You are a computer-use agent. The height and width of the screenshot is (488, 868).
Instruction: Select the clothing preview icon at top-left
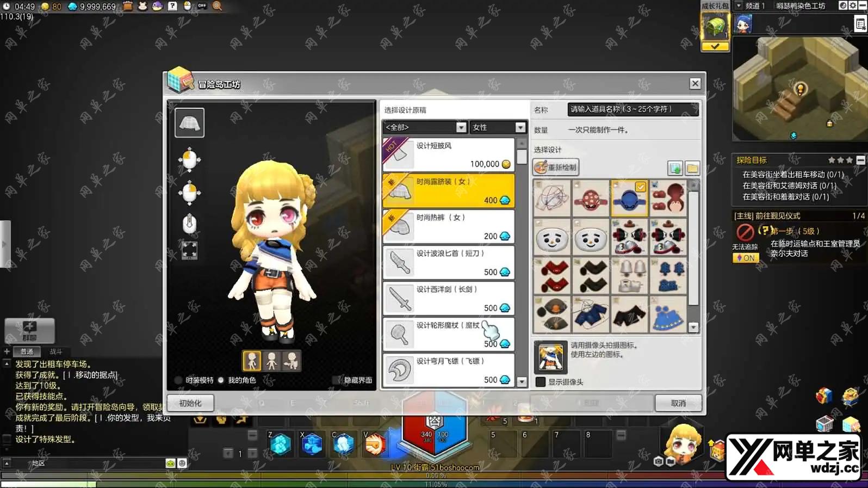tap(189, 122)
